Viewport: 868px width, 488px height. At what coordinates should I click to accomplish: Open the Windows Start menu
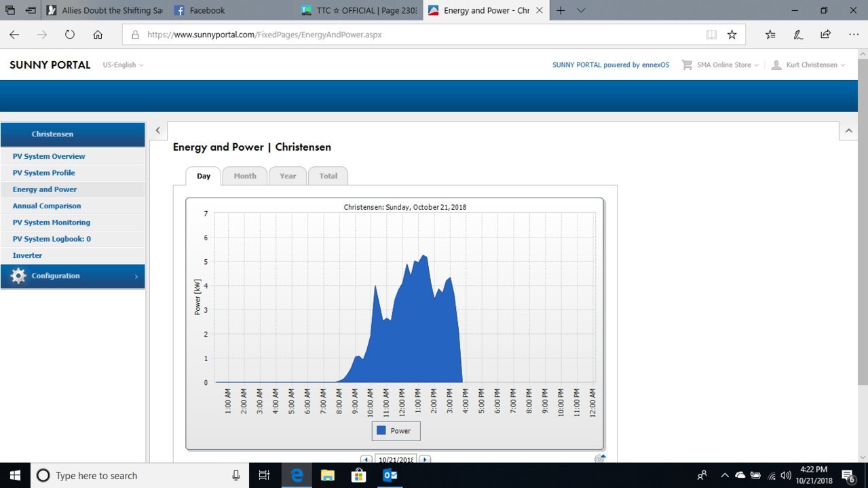(14, 475)
